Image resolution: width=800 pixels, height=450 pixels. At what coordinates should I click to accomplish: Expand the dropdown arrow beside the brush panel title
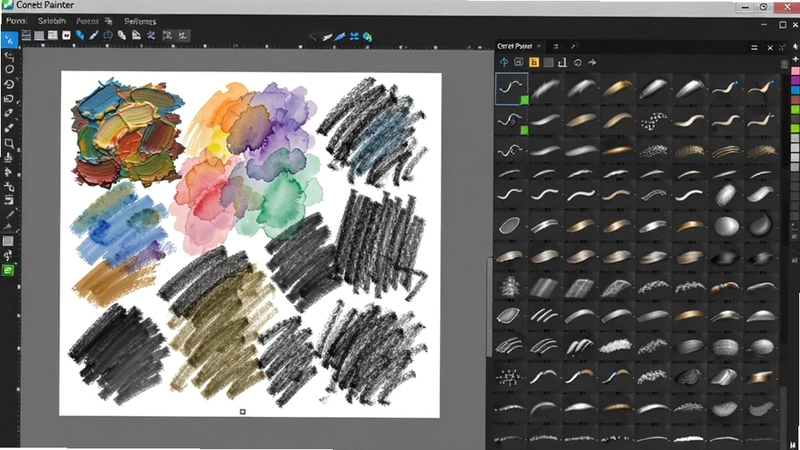click(x=539, y=46)
